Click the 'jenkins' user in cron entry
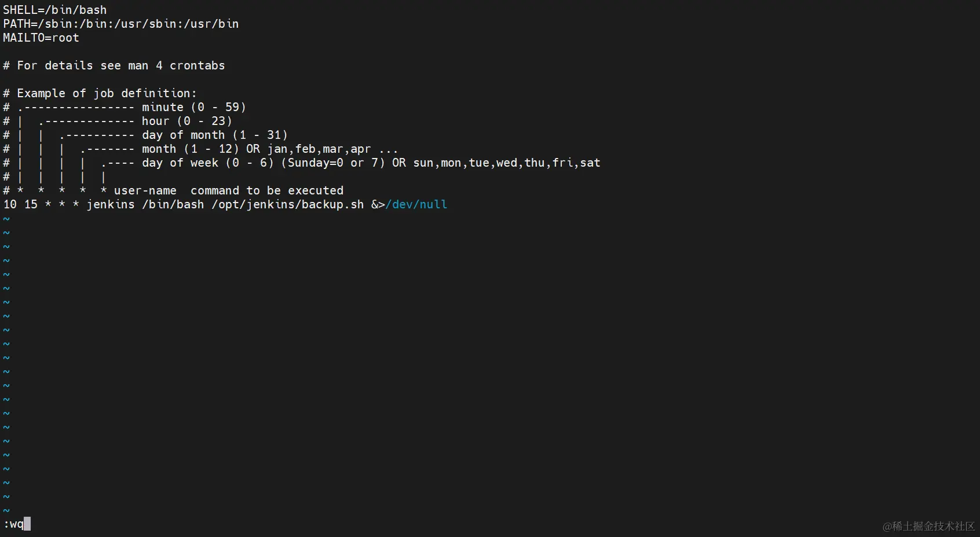This screenshot has width=980, height=537. pyautogui.click(x=111, y=204)
